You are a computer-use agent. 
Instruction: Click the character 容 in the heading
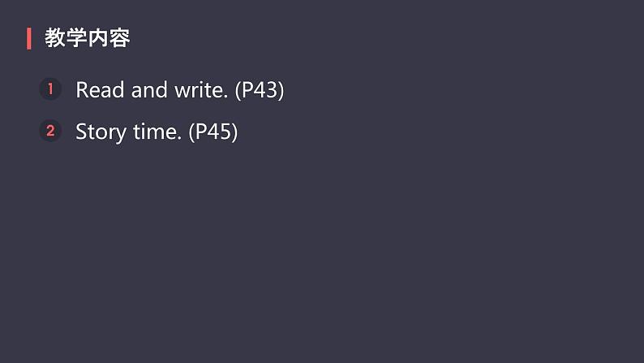[x=119, y=38]
